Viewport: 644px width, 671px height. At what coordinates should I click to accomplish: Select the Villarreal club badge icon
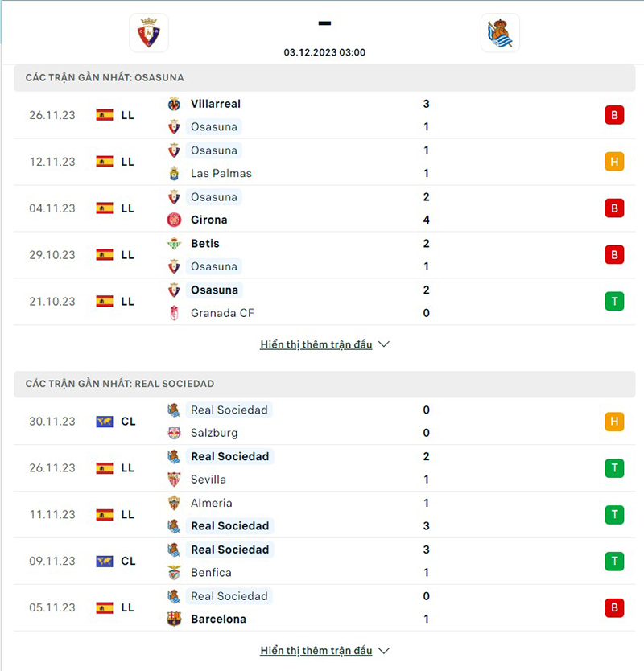(174, 104)
